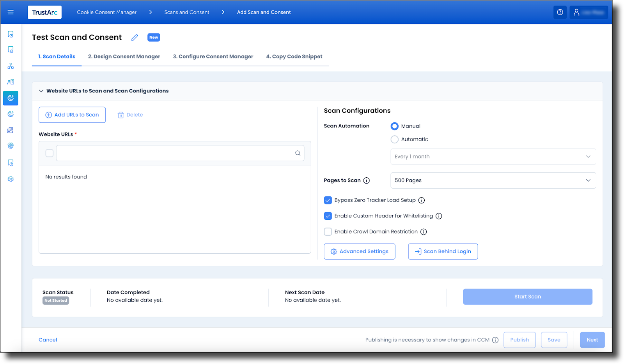This screenshot has height=364, width=624.
Task: Click the settings gear in the sidebar
Action: tap(11, 178)
